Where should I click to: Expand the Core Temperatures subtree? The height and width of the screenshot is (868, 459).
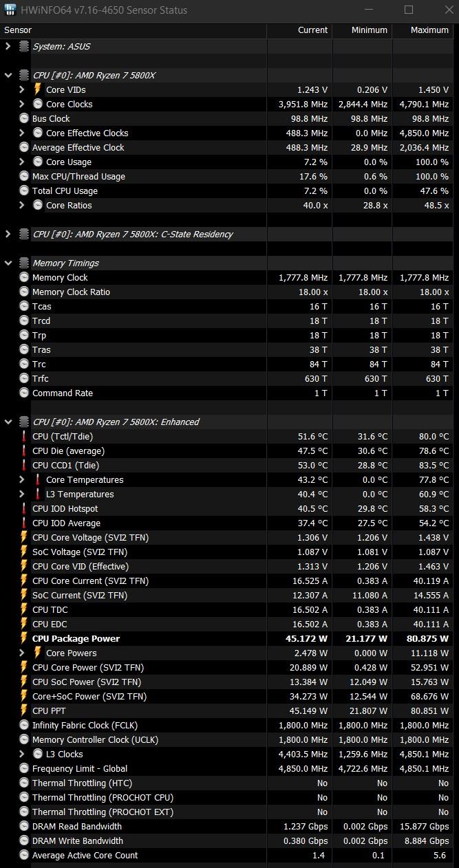coord(21,479)
